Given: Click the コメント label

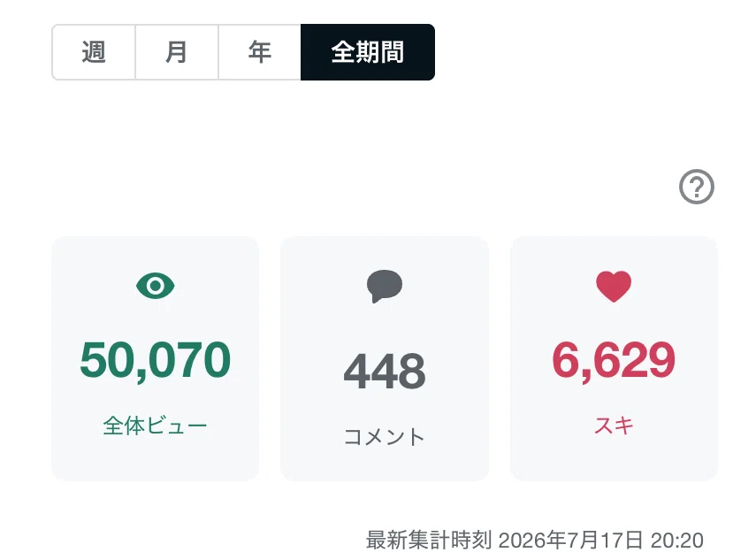Looking at the screenshot, I should pyautogui.click(x=385, y=437).
